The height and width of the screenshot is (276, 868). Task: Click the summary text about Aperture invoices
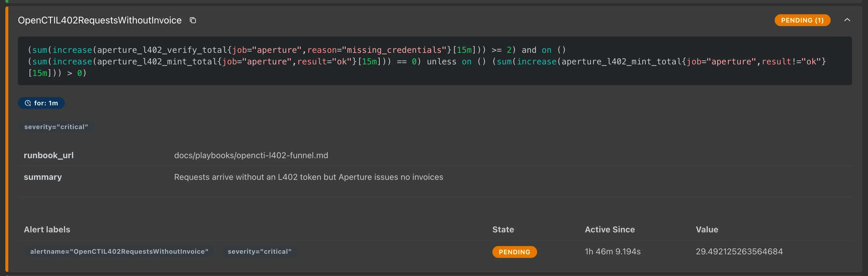coord(309,177)
